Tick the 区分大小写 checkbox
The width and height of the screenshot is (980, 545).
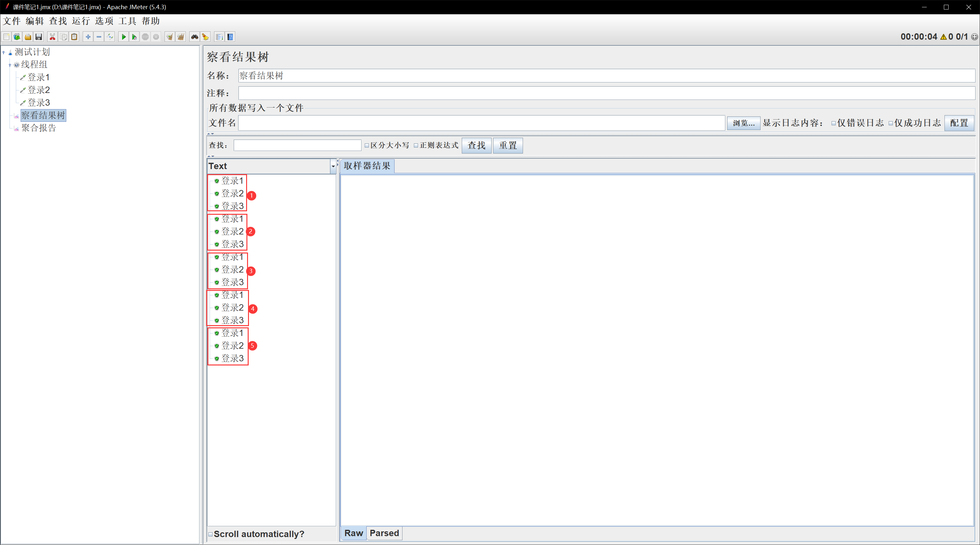click(367, 145)
